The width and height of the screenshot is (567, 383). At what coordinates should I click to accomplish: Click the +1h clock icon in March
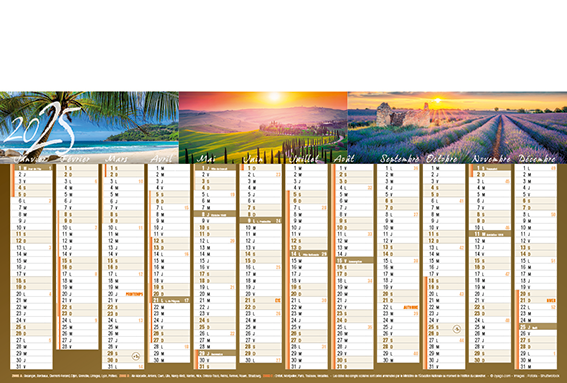[x=136, y=356]
